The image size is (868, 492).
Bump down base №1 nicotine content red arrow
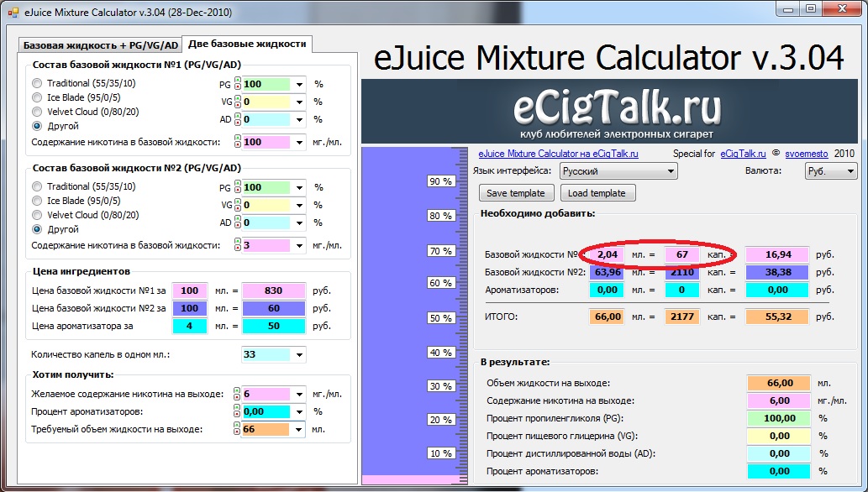238,145
